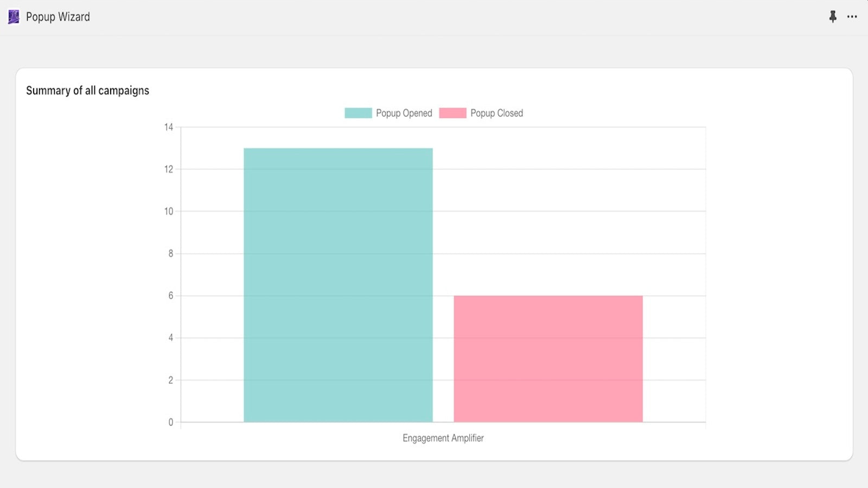The height and width of the screenshot is (488, 868).
Task: Click the 10 value on y-axis
Action: click(x=169, y=211)
